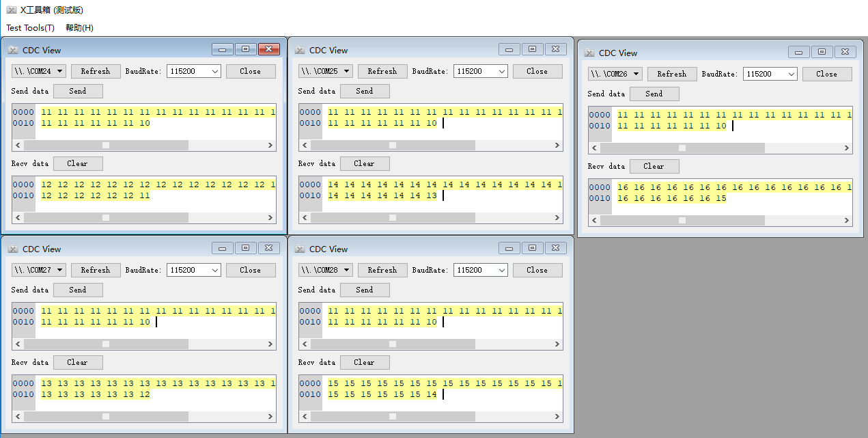Click the CDC View icon on COM26 window
The height and width of the screenshot is (438, 868).
point(589,53)
